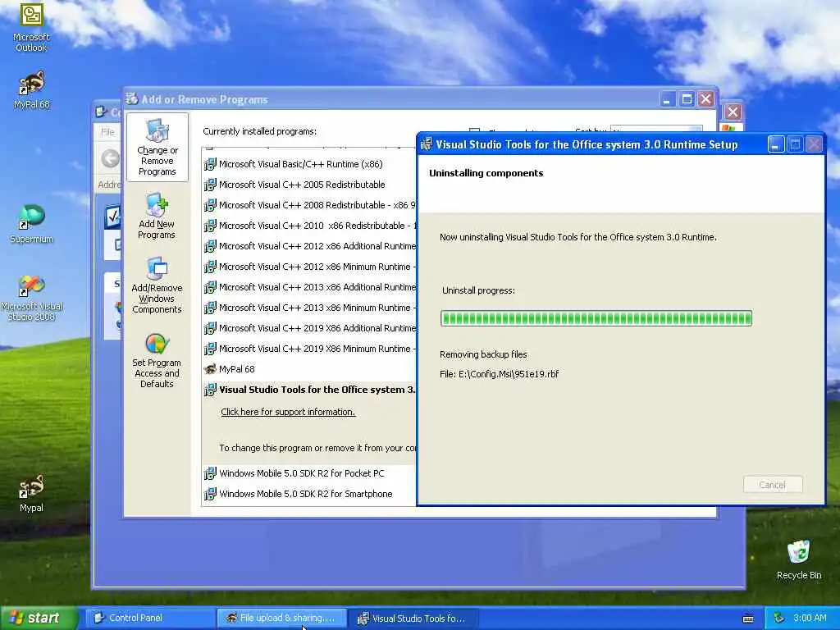Switch to Control Panel taskbar button
840x630 pixels.
pos(150,618)
